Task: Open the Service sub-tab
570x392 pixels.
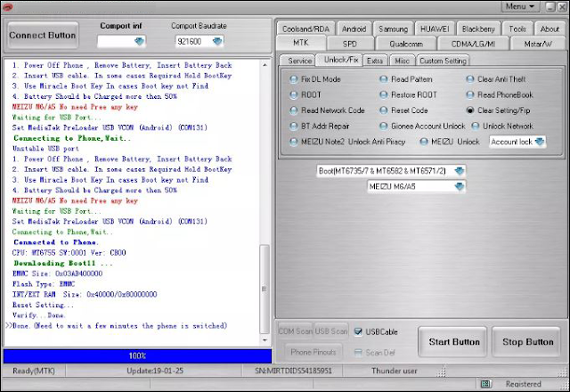Action: tap(299, 61)
